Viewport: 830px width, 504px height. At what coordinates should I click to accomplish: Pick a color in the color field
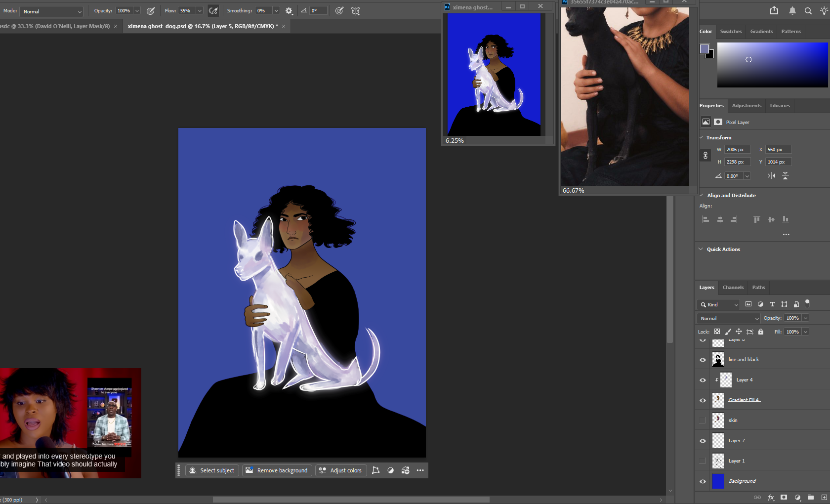(x=772, y=65)
